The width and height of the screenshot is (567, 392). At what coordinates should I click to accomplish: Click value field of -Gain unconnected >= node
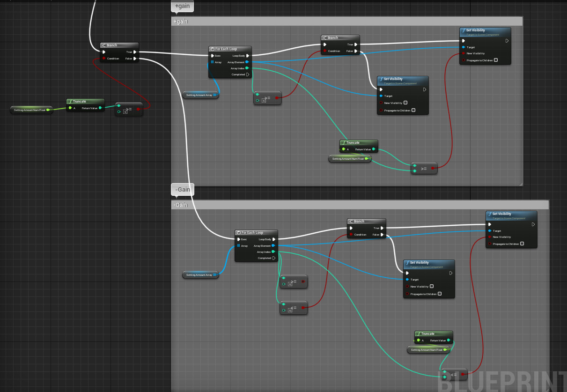290,284
